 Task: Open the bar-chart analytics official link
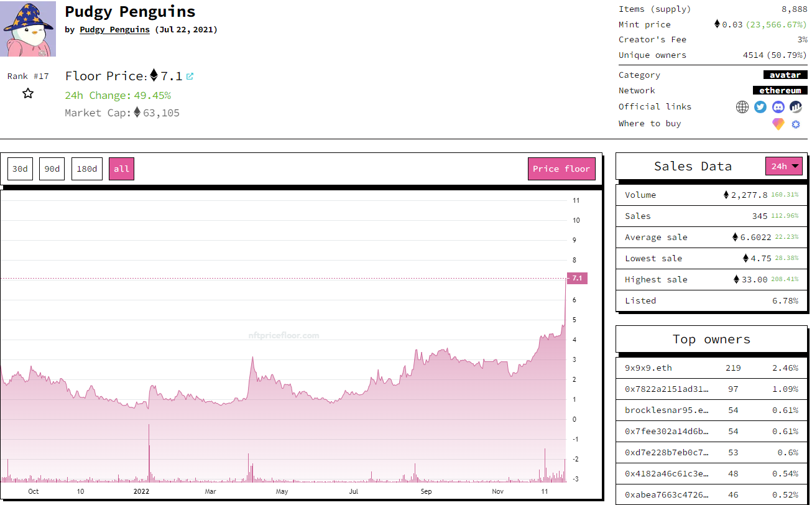tap(796, 107)
